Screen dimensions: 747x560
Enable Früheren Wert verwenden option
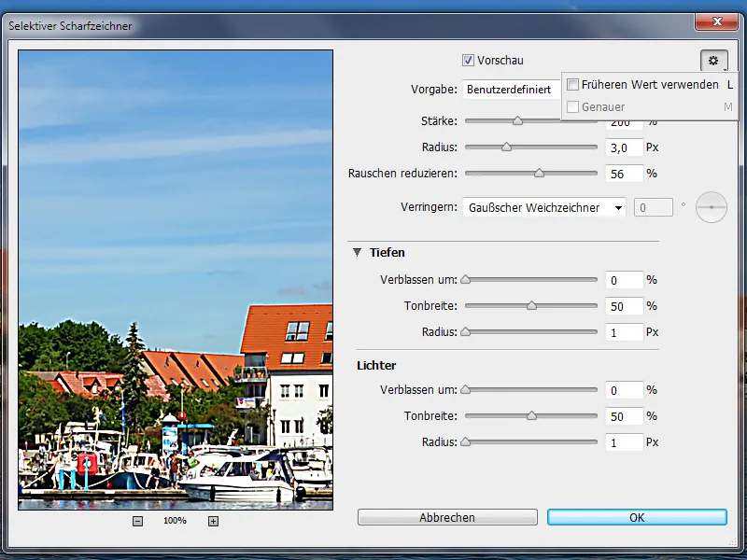pos(572,85)
